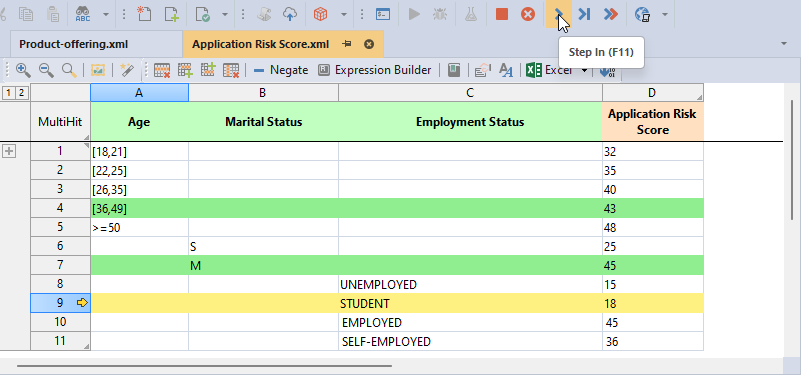Screen dimensions: 801x375
Task: Click the Debug bug icon
Action: [440, 14]
